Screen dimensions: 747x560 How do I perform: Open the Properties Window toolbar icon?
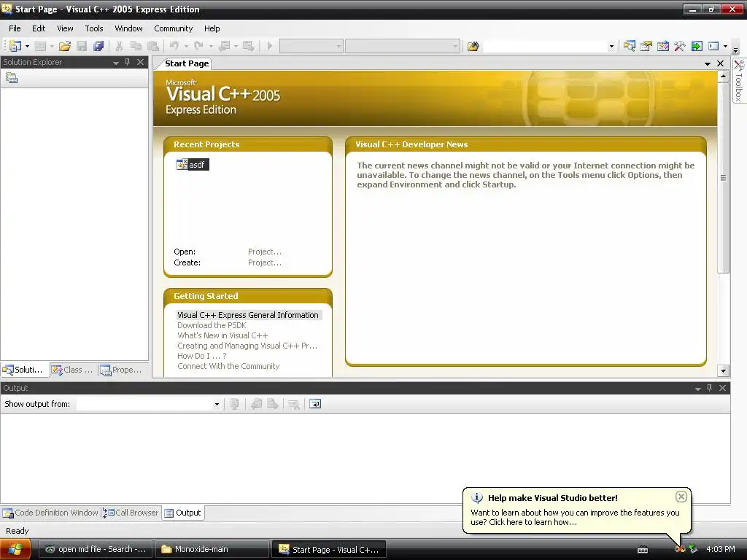[x=646, y=46]
